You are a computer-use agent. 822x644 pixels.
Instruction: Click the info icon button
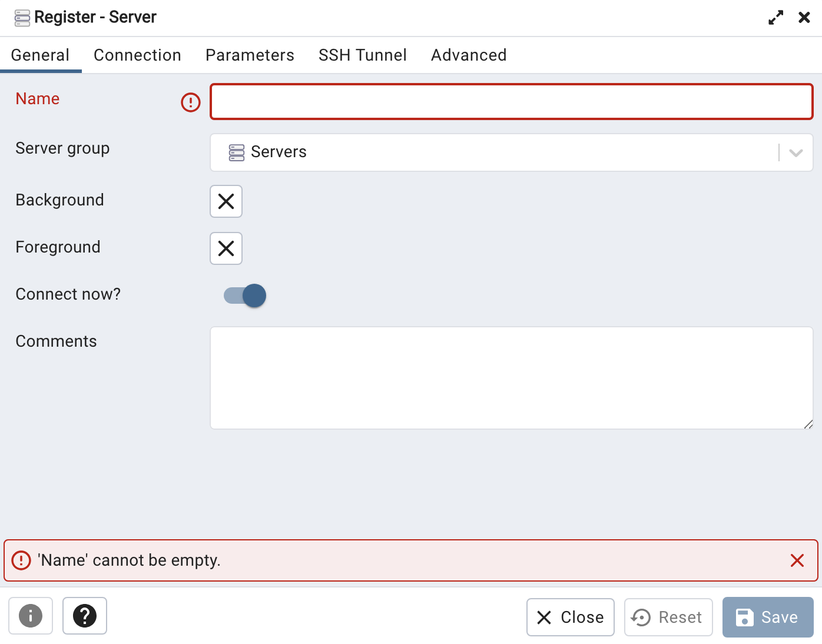pos(31,616)
